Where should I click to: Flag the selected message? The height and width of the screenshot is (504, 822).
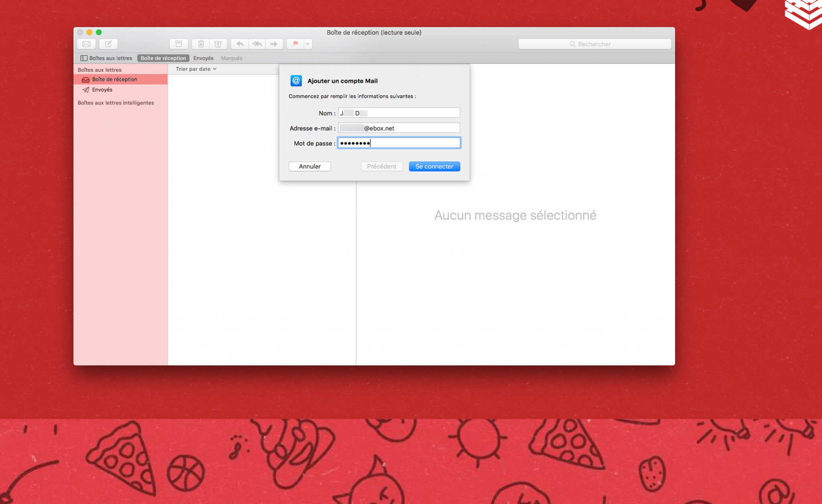295,44
